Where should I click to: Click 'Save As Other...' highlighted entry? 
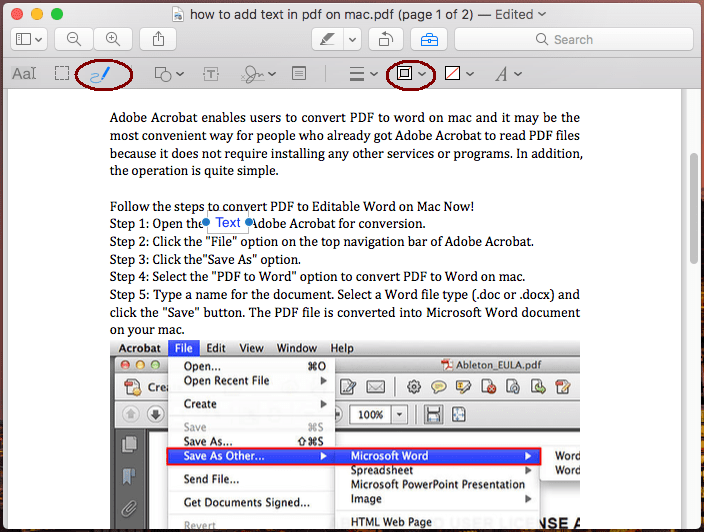tap(251, 456)
